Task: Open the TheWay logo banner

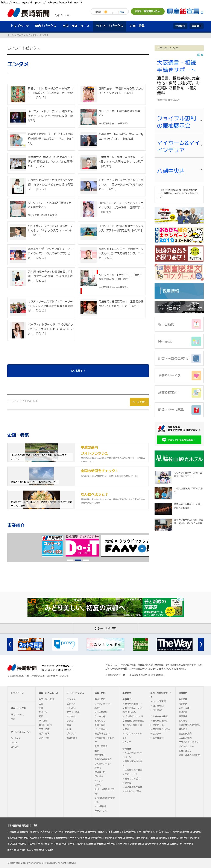Action: pyautogui.click(x=175, y=644)
